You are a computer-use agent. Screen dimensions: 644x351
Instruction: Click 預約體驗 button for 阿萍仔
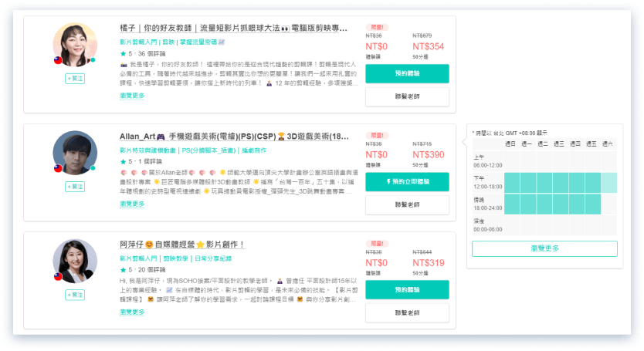point(406,289)
